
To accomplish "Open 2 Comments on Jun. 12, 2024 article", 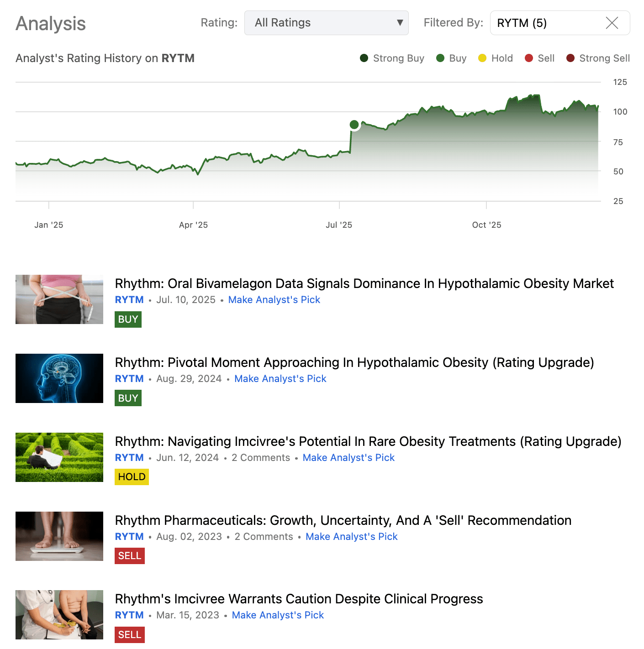I will (260, 458).
